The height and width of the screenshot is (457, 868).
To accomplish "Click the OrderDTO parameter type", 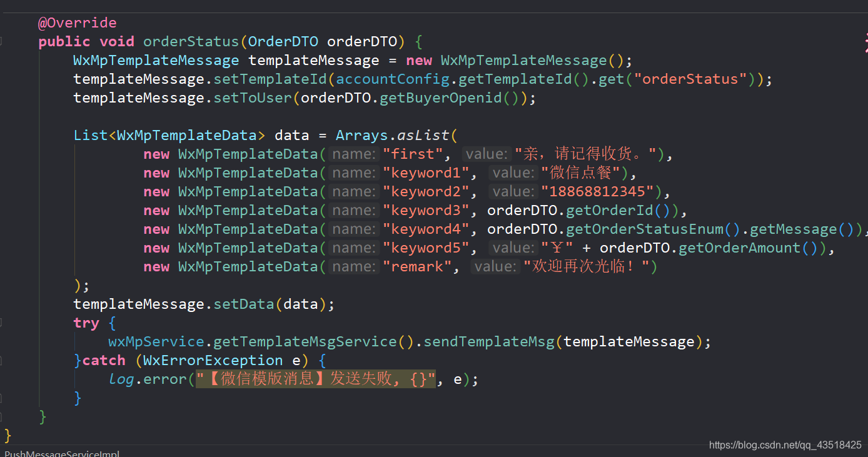I will (x=283, y=42).
